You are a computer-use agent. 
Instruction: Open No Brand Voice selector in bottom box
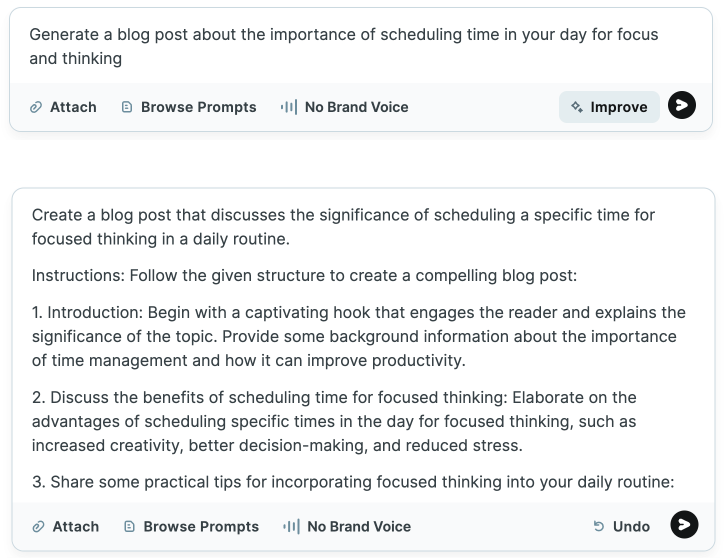point(358,526)
